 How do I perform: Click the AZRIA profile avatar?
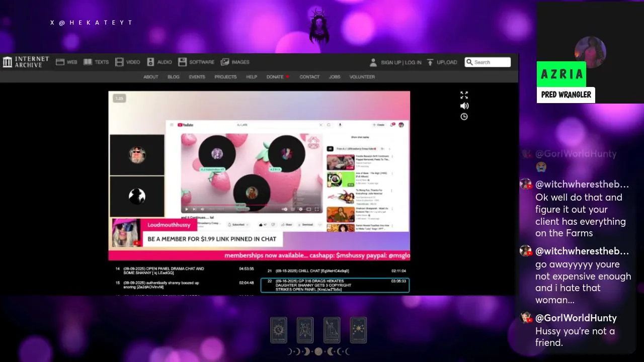[590, 52]
